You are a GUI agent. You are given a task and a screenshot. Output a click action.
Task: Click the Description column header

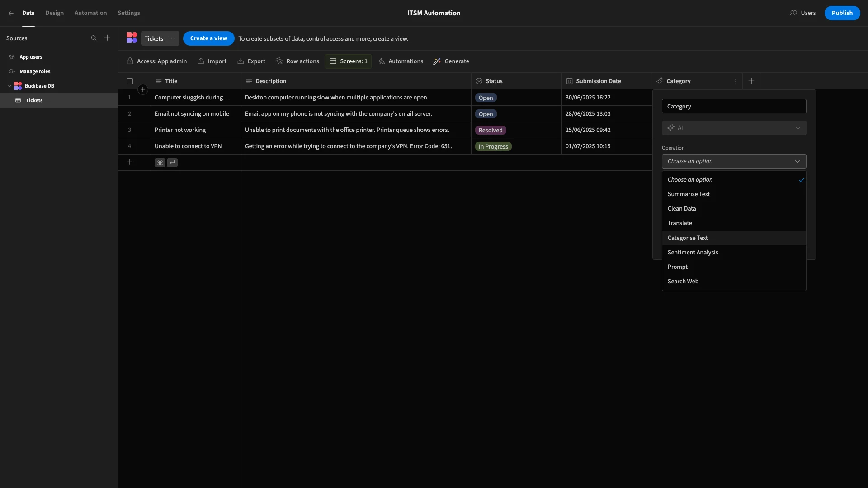[356, 81]
